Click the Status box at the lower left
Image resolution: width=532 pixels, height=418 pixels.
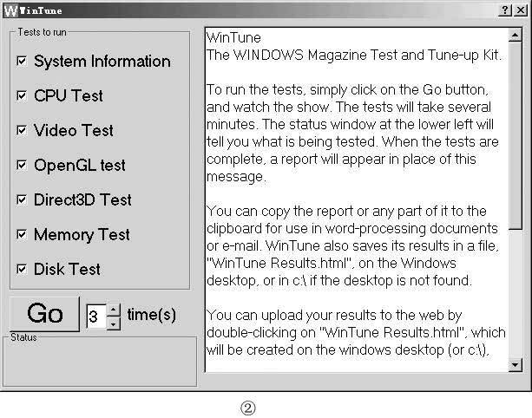[x=100, y=360]
